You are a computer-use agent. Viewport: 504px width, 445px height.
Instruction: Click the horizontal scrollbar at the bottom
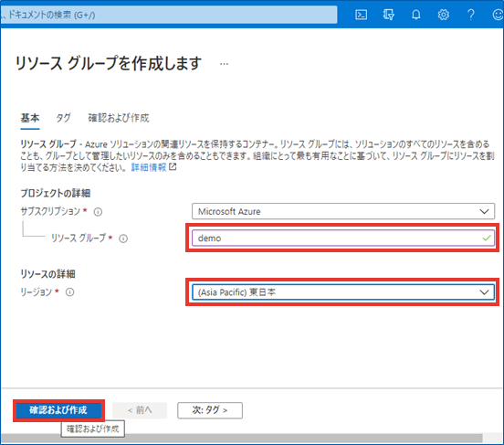(x=241, y=439)
